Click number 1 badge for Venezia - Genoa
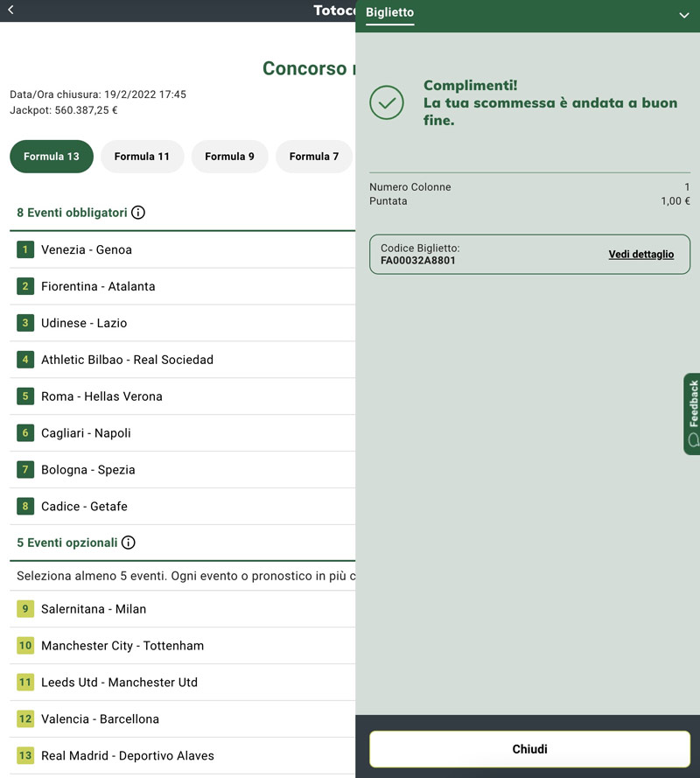700x778 pixels. pos(25,249)
